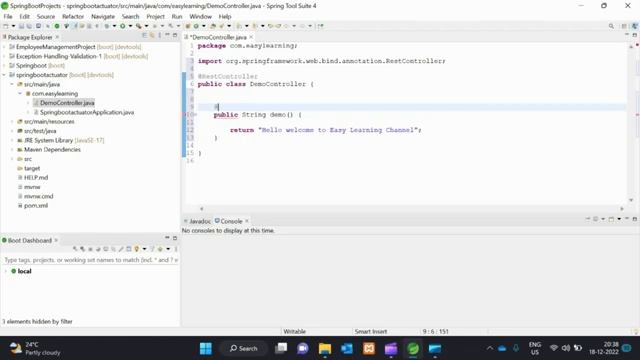Open File Explorer from taskbar
640x360 pixels.
click(325, 348)
